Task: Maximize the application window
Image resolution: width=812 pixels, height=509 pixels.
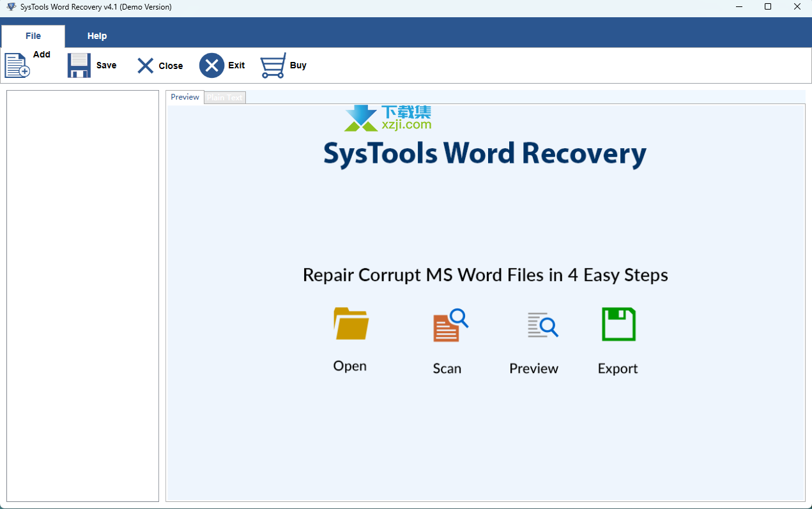Action: [x=768, y=7]
